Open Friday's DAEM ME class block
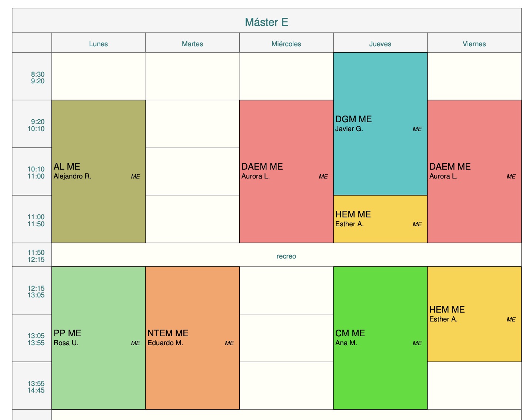 pyautogui.click(x=474, y=171)
